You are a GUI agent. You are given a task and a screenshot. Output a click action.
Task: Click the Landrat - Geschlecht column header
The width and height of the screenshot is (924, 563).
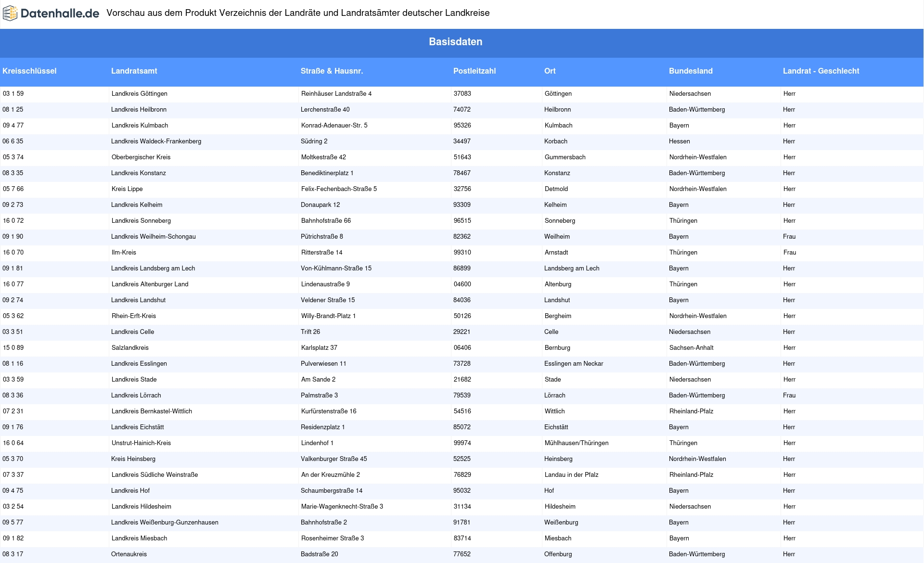tap(821, 71)
